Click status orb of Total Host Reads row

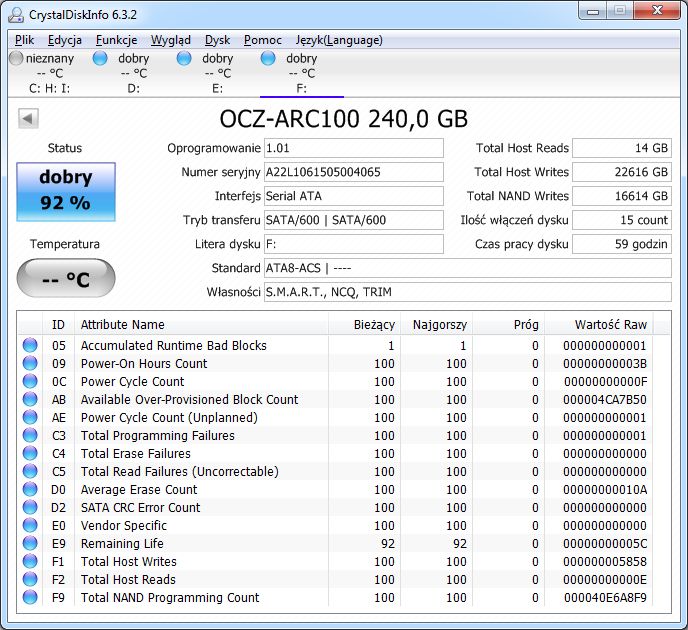coord(30,579)
